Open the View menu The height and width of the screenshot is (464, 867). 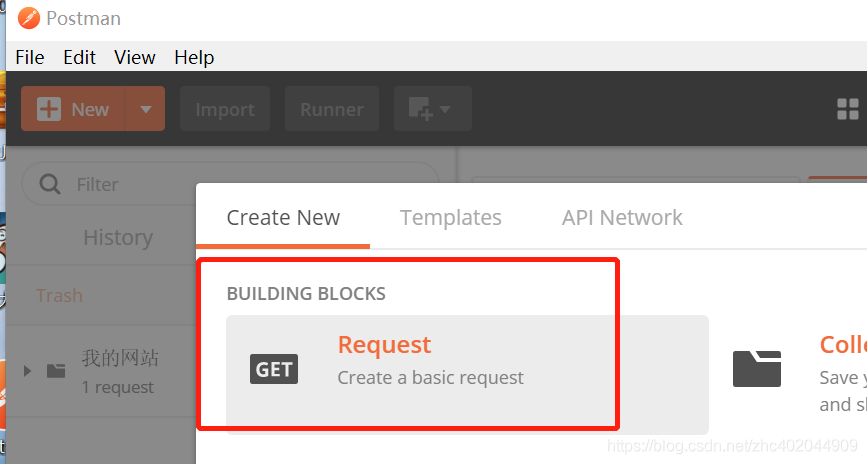click(x=135, y=57)
